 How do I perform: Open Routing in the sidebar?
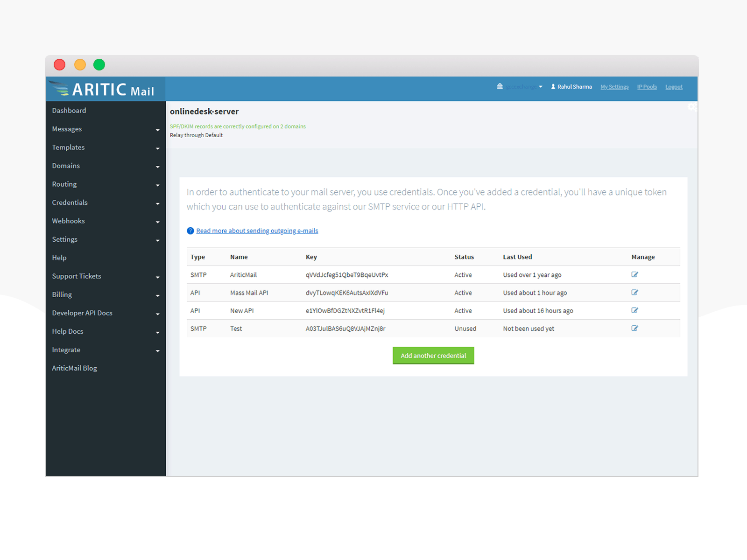[x=64, y=184]
